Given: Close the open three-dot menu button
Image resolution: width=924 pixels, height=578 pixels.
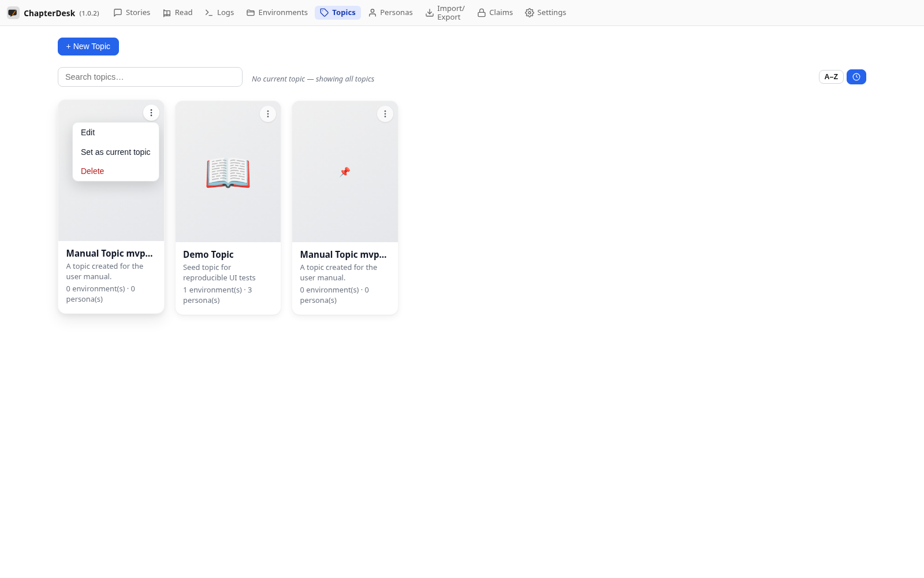Looking at the screenshot, I should coord(151,113).
